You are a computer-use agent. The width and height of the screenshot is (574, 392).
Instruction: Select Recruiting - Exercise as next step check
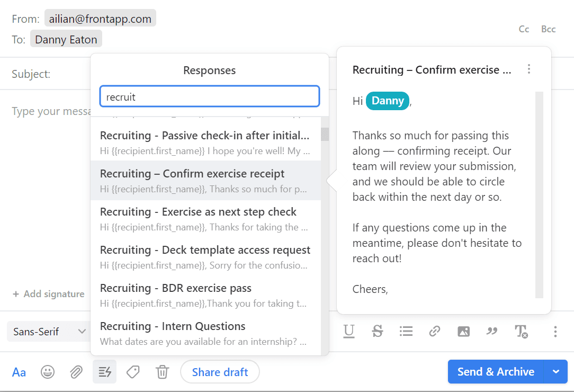click(205, 219)
